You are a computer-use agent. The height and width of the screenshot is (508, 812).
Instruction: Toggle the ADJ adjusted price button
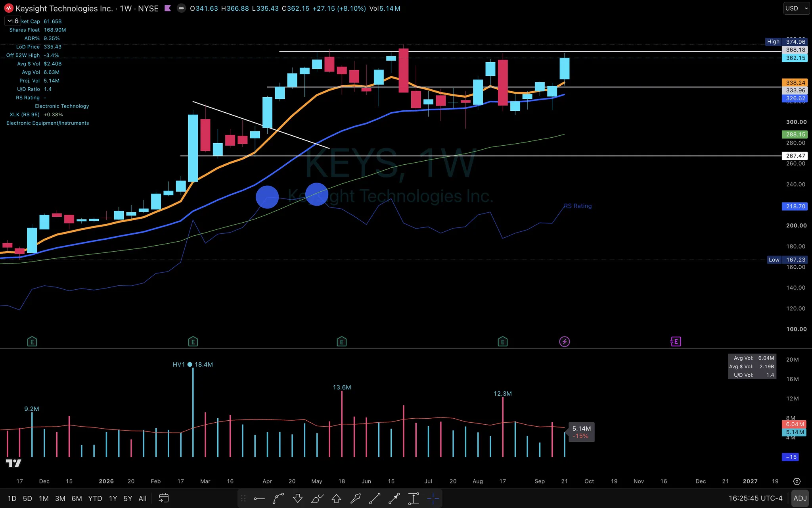pos(800,498)
